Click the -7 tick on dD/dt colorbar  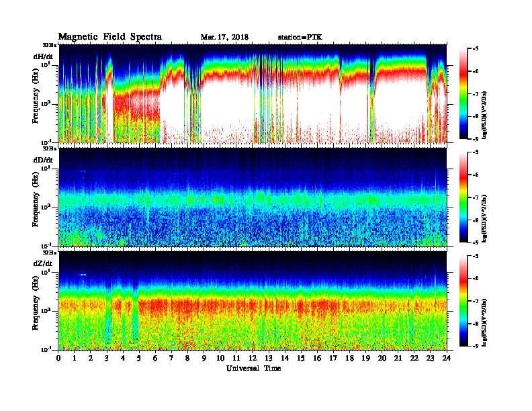coord(476,197)
